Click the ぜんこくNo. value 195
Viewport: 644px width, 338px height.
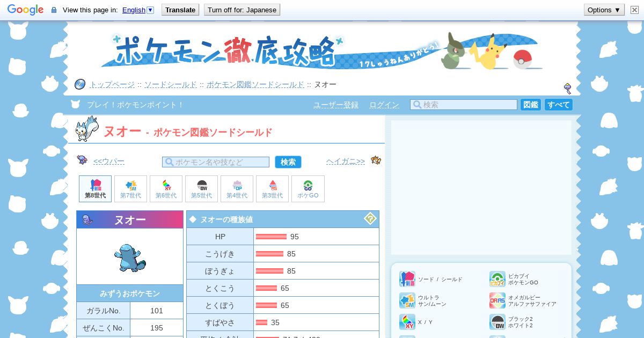(157, 328)
